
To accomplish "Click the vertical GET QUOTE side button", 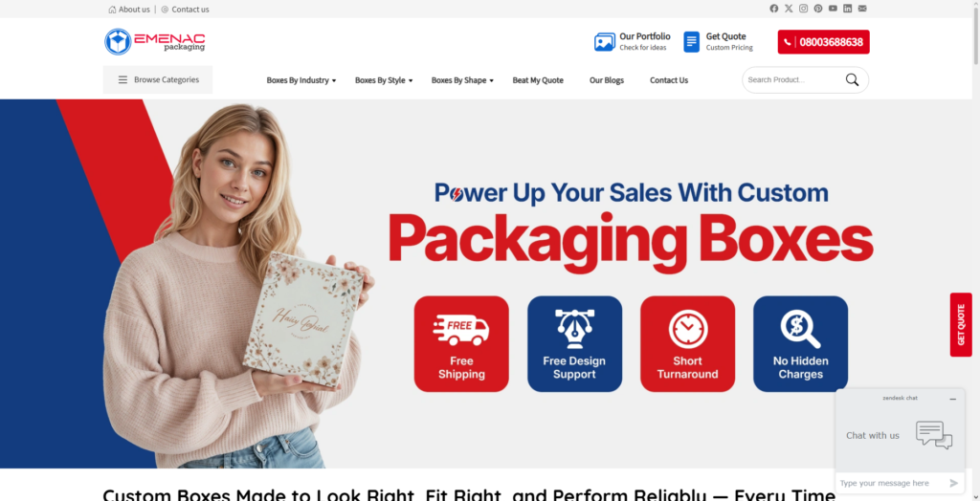I will pos(961,325).
